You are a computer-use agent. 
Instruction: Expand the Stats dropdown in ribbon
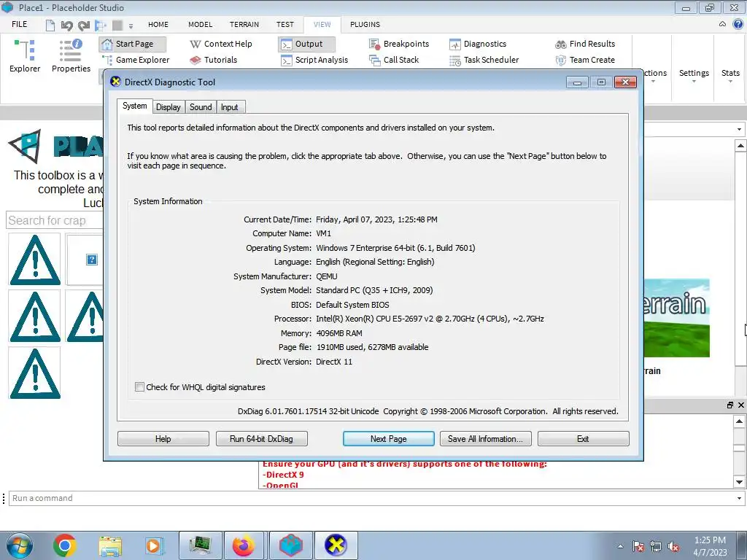tap(730, 76)
